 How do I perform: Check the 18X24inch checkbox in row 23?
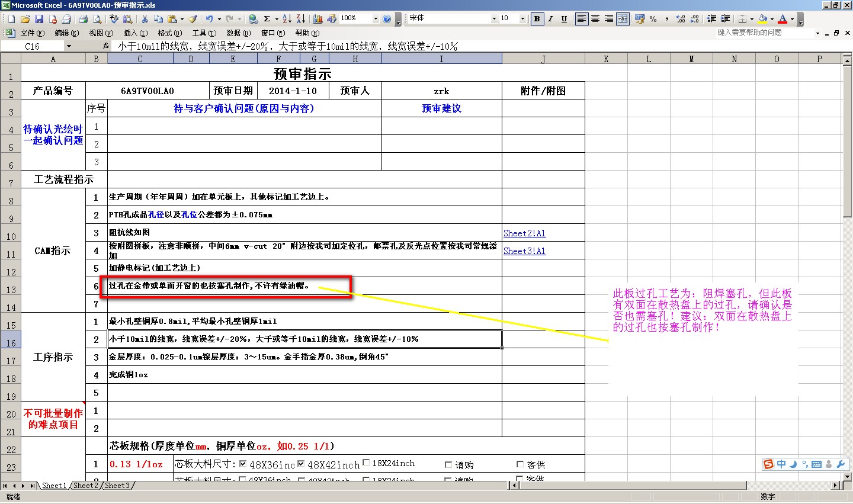point(366,463)
